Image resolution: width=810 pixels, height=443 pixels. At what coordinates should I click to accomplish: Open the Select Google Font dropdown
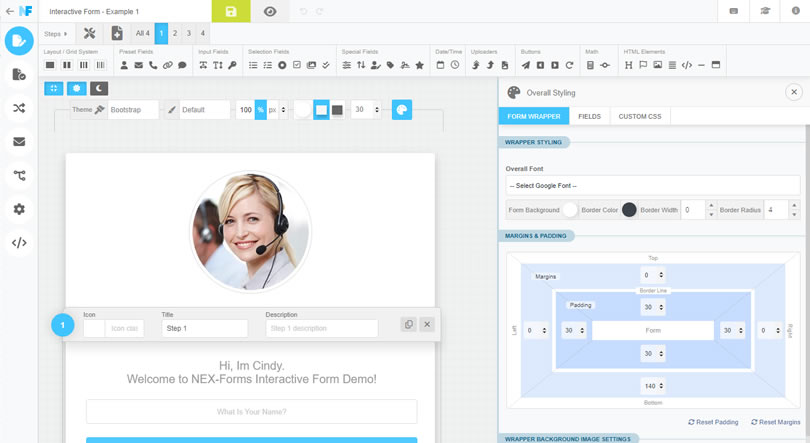[x=653, y=185]
